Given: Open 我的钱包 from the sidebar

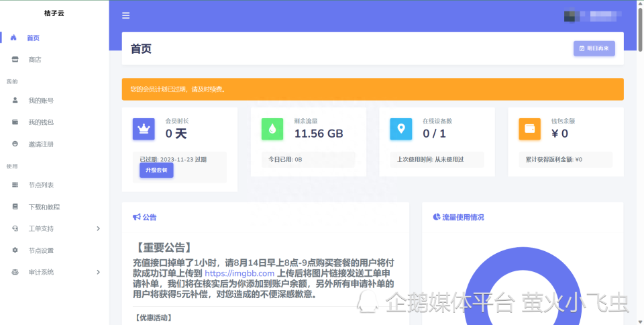Looking at the screenshot, I should click(40, 122).
